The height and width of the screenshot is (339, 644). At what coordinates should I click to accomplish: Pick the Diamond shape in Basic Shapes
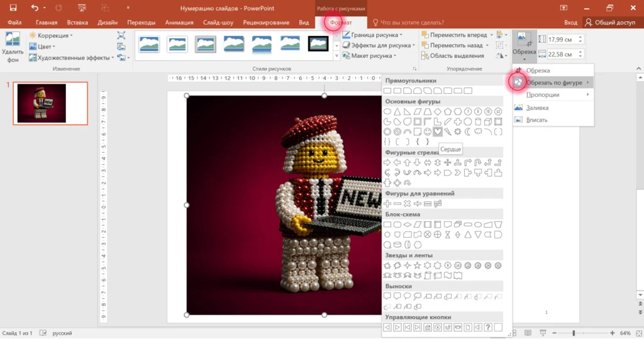pyautogui.click(x=438, y=111)
